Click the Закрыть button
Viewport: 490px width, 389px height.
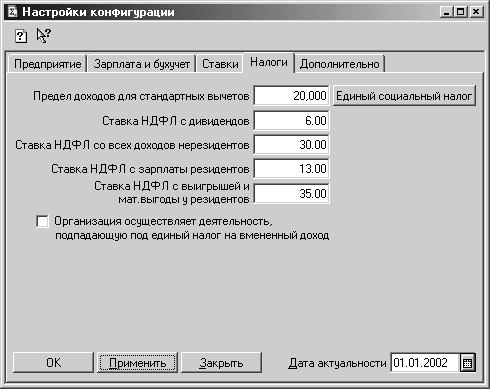(x=221, y=363)
